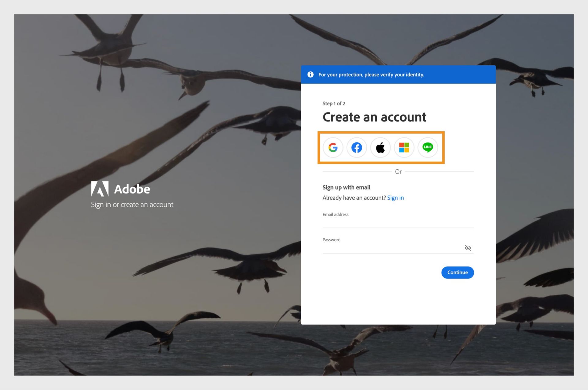The width and height of the screenshot is (588, 390).
Task: Click the Adobe logo
Action: [100, 189]
